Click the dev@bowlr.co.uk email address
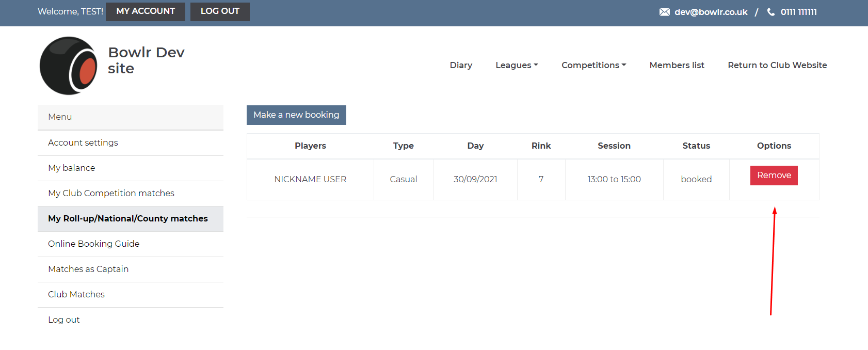 pyautogui.click(x=711, y=12)
